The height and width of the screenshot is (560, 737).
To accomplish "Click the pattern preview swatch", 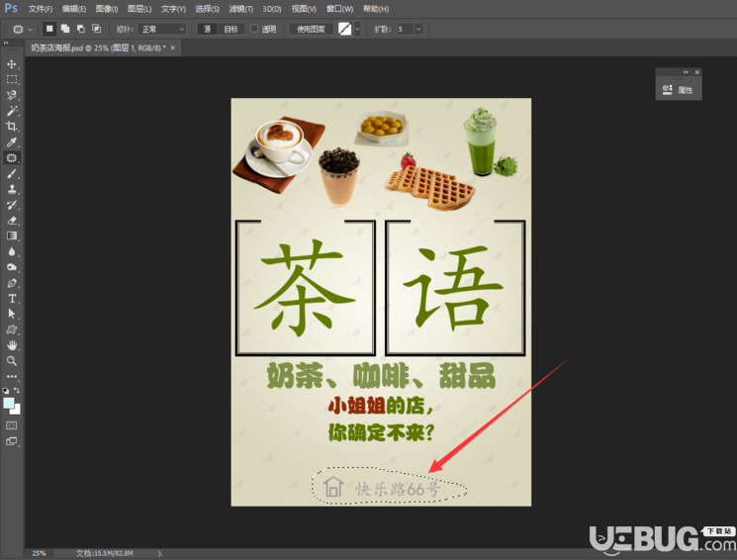I will (345, 29).
